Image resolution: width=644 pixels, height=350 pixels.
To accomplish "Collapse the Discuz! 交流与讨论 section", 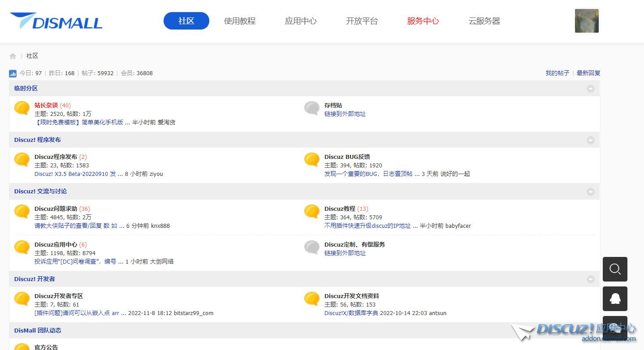I will pos(590,192).
